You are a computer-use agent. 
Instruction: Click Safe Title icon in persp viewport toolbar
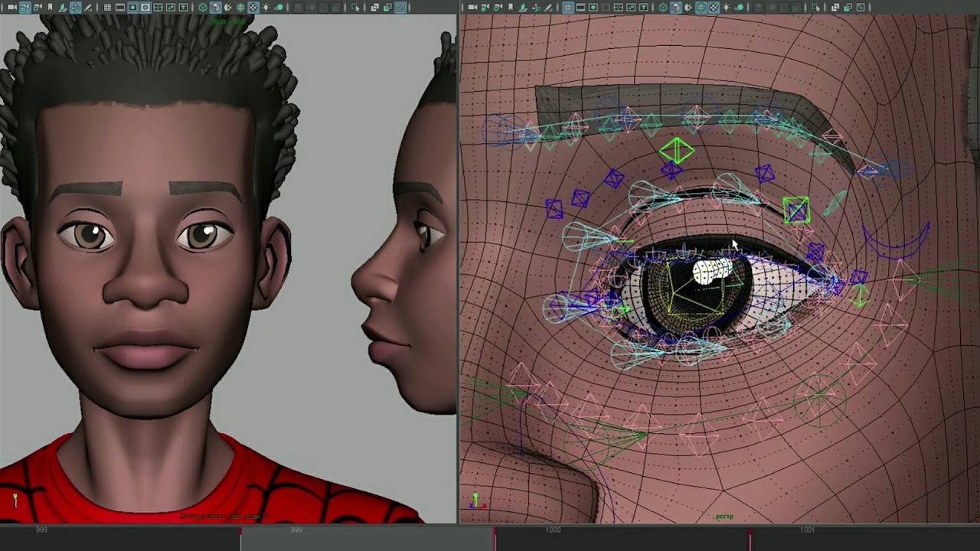pyautogui.click(x=643, y=8)
